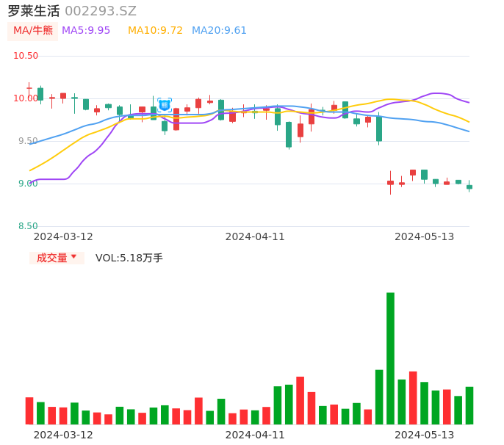Click the MA/牛熊 indicator button

click(x=33, y=31)
